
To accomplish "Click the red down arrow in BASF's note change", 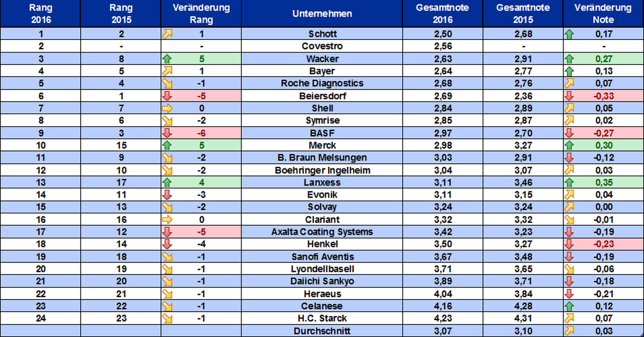I will click(x=569, y=133).
